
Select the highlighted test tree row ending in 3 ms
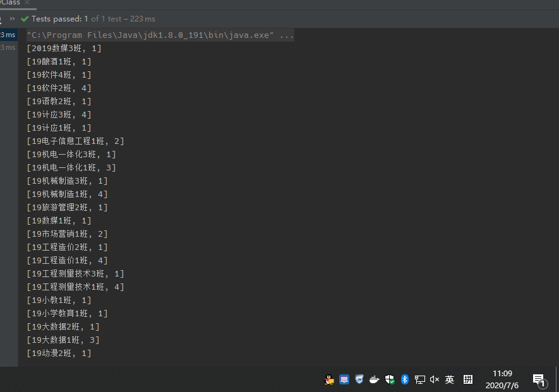[9, 35]
